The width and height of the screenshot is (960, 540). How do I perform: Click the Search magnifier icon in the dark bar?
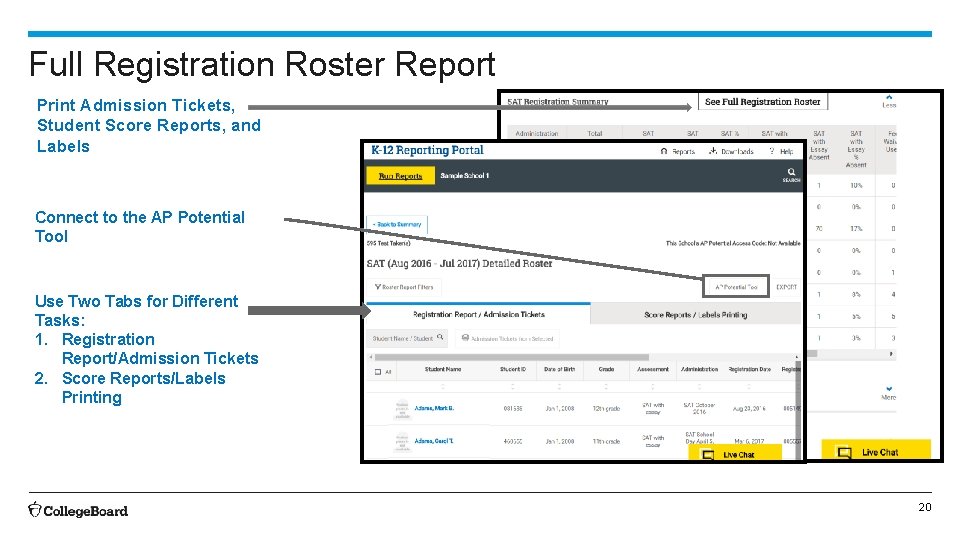pos(791,174)
